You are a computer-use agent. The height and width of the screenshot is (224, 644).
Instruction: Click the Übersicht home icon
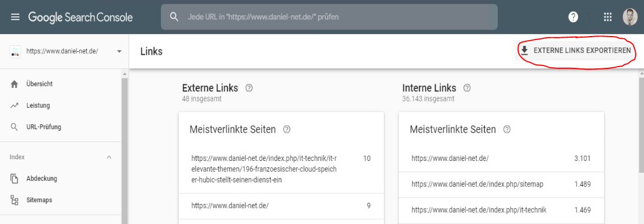tap(14, 84)
